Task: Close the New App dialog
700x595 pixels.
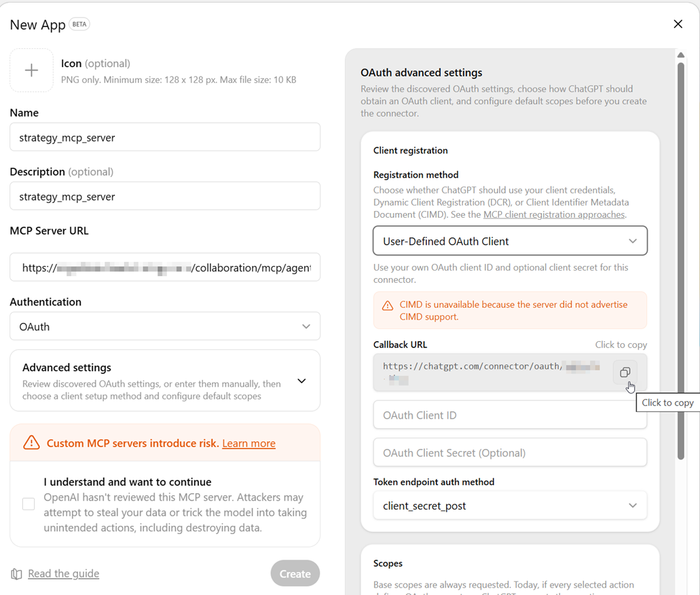Action: click(x=678, y=24)
